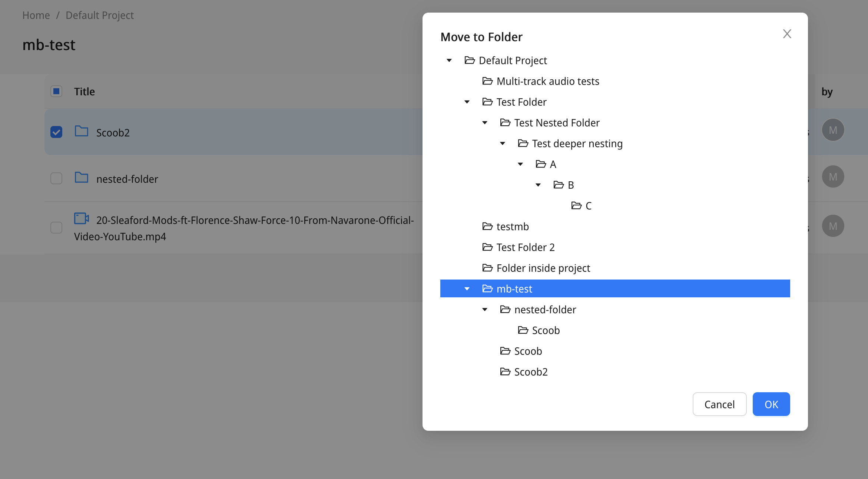868x479 pixels.
Task: Select Scoob2 in the folder tree
Action: click(x=530, y=372)
